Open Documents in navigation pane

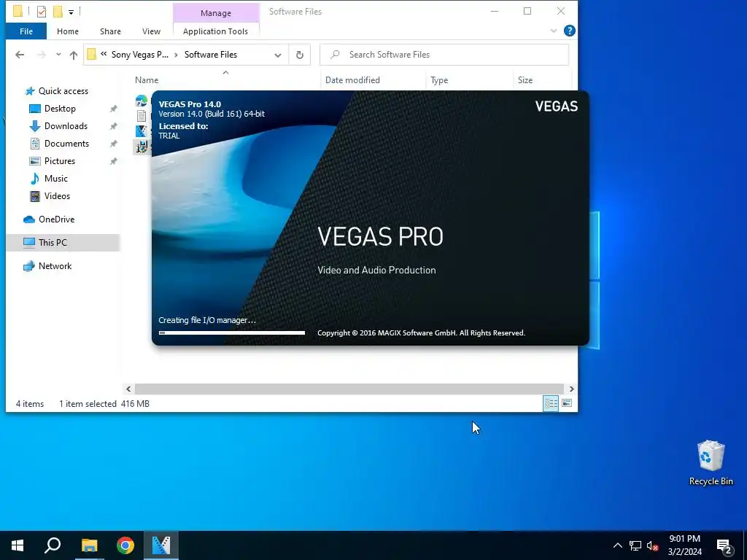pyautogui.click(x=66, y=144)
